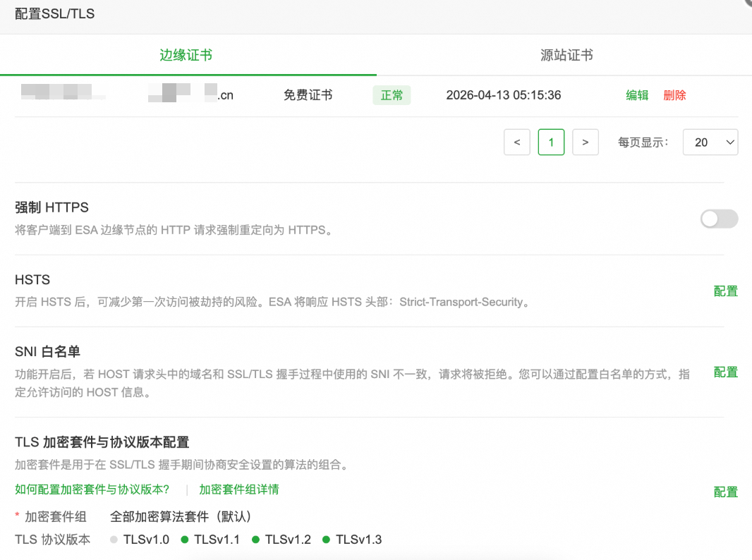Click 配置 for HSTS
752x560 pixels.
tap(726, 291)
